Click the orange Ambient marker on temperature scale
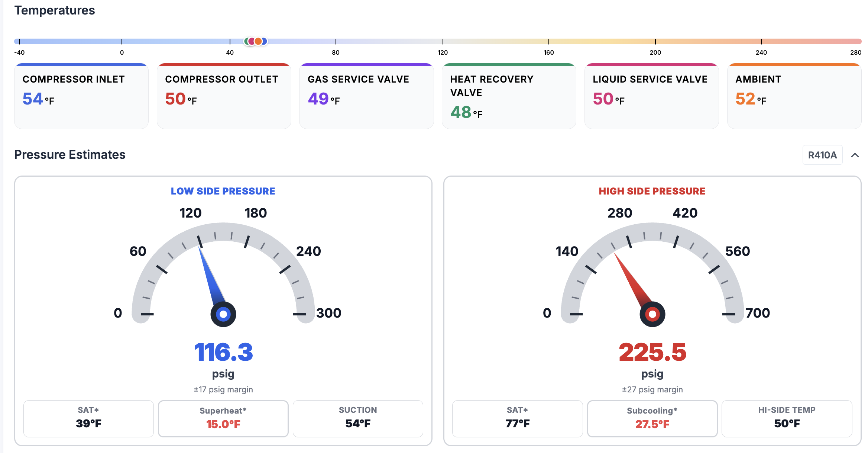This screenshot has width=868, height=453. pos(258,41)
